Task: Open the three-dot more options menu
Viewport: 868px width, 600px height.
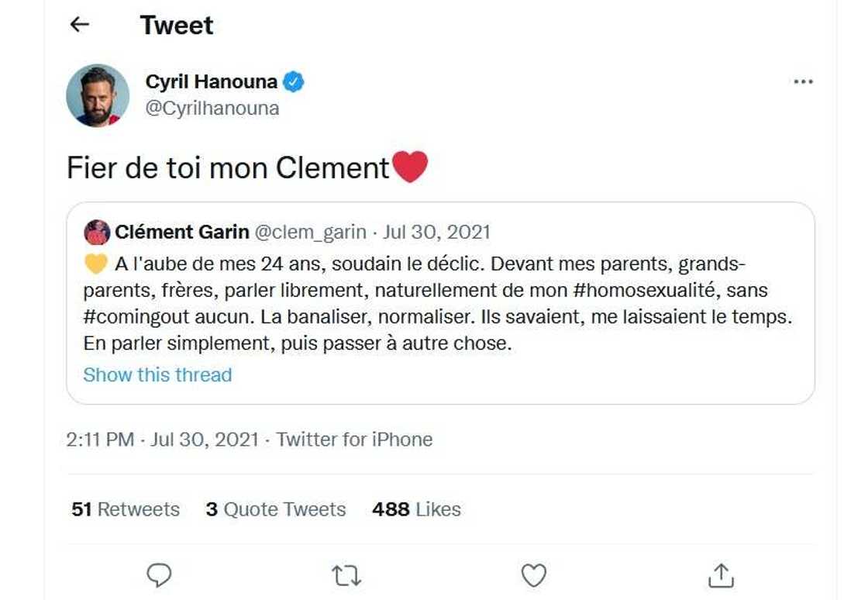Action: pos(803,82)
